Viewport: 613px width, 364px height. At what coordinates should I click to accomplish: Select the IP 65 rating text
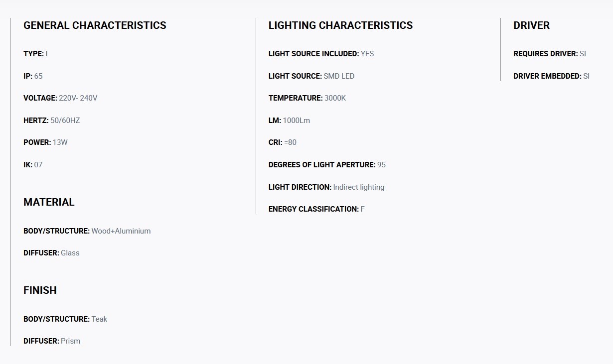[x=33, y=76]
